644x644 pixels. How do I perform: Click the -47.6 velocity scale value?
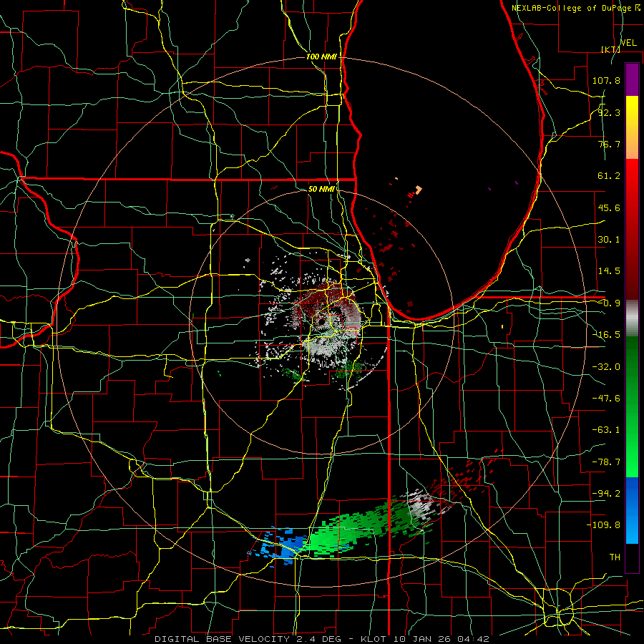pyautogui.click(x=606, y=399)
